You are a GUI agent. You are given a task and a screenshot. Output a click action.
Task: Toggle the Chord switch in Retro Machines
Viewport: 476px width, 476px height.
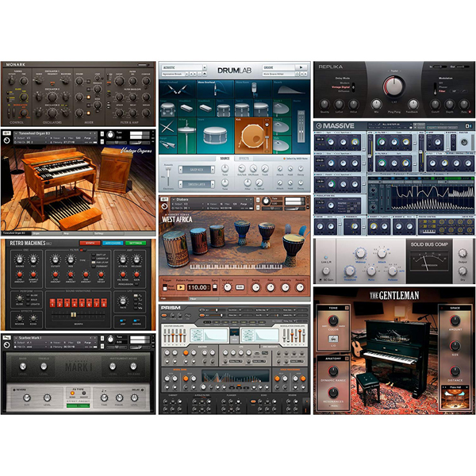(x=136, y=321)
